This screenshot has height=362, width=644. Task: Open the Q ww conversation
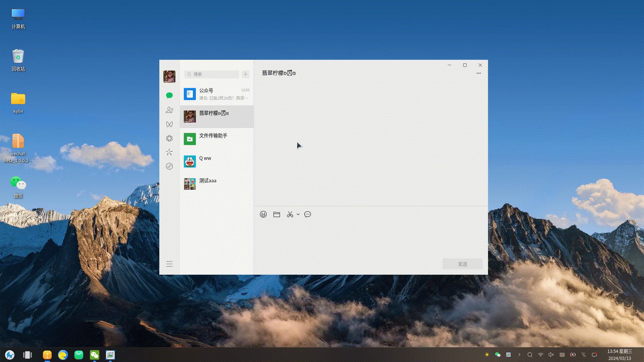point(217,162)
